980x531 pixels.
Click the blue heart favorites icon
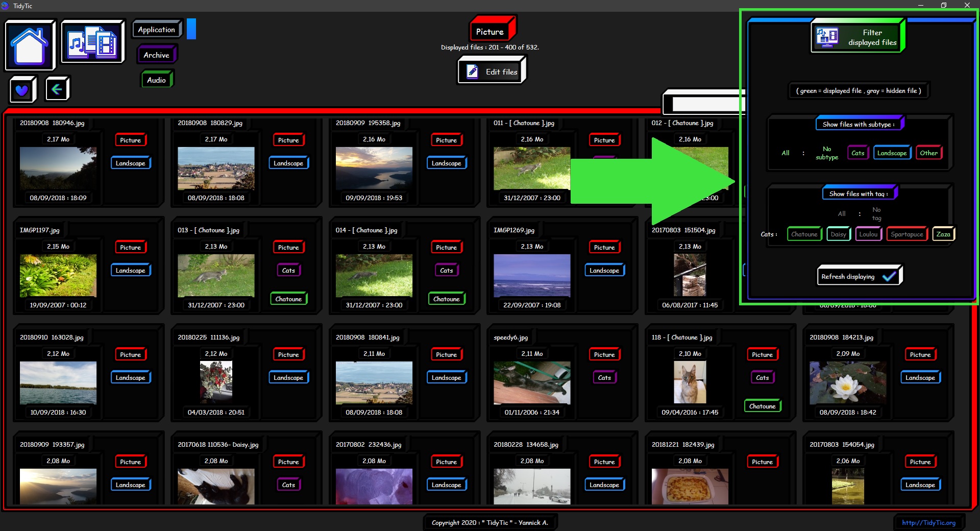22,90
